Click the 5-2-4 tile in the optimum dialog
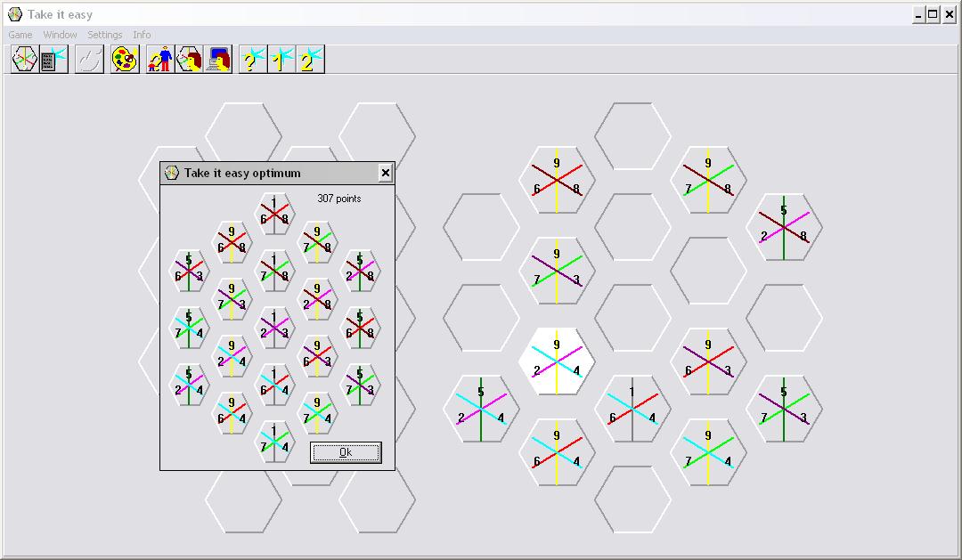This screenshot has height=560, width=962. [189, 385]
